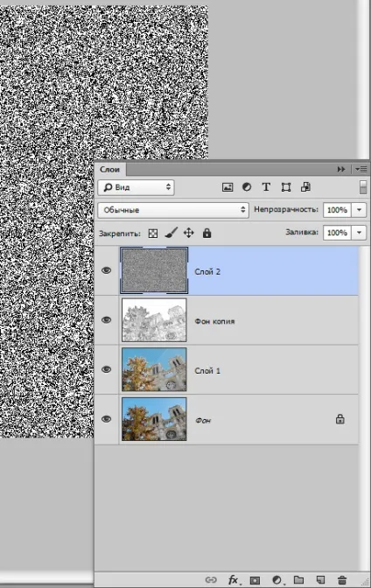Screen dimensions: 371x588
Task: Open the Обычные blend mode dropdown
Action: point(173,210)
